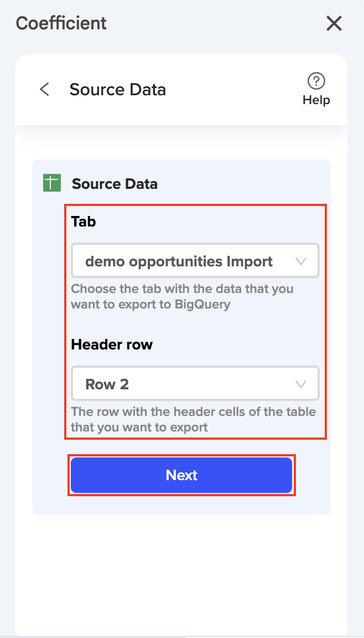Expand the Tab dropdown chevron
This screenshot has width=364, height=638.
(x=301, y=261)
